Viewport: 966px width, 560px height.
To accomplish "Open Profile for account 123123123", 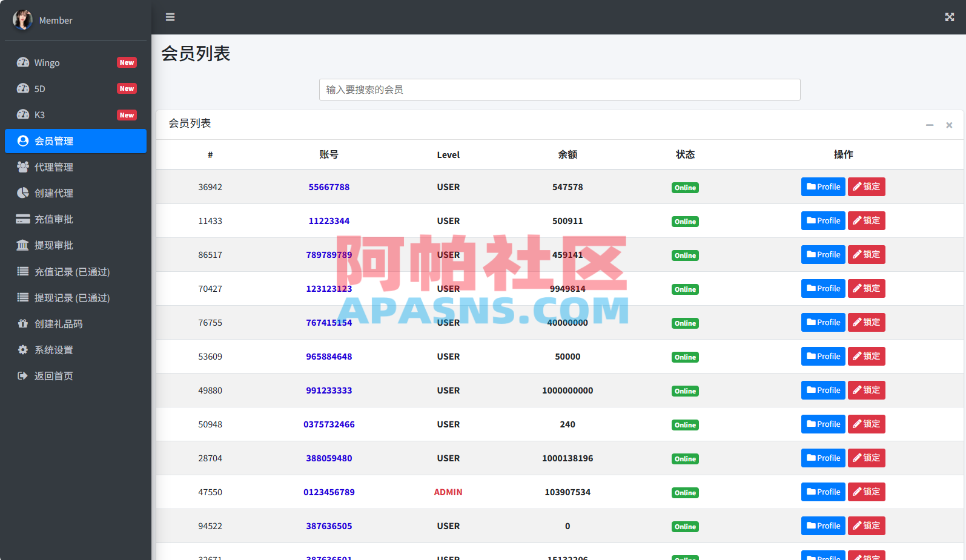I will pos(823,289).
